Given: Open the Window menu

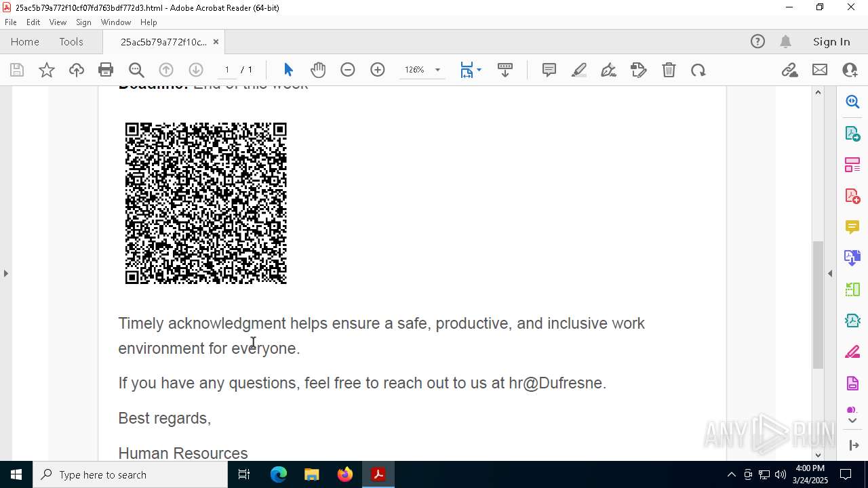Looking at the screenshot, I should 116,22.
